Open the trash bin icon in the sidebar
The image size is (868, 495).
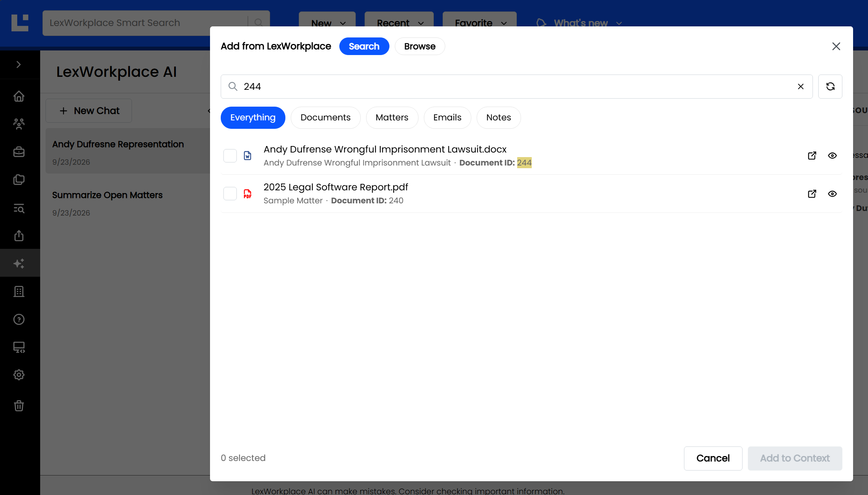(x=19, y=406)
